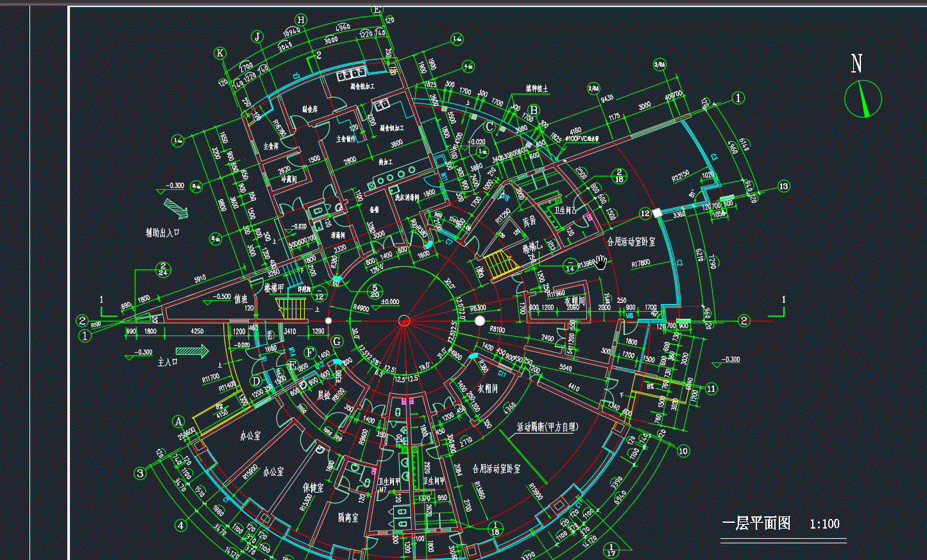Select axis bubble A
This screenshot has width=927, height=560.
coord(179,421)
